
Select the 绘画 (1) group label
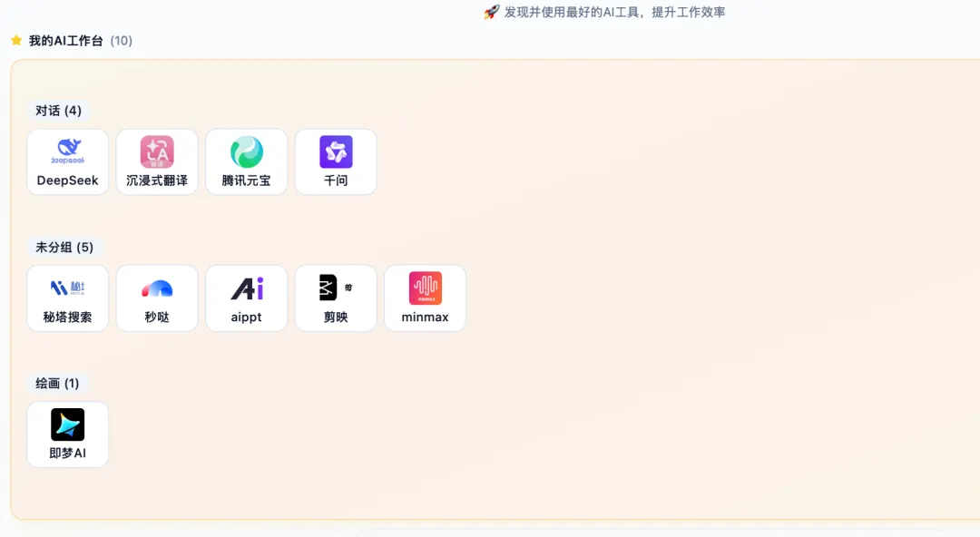[57, 383]
